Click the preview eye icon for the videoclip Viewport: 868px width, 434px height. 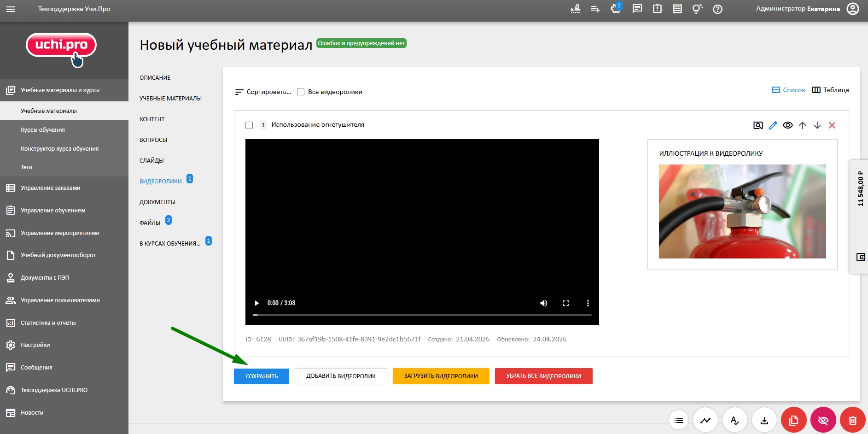[787, 125]
